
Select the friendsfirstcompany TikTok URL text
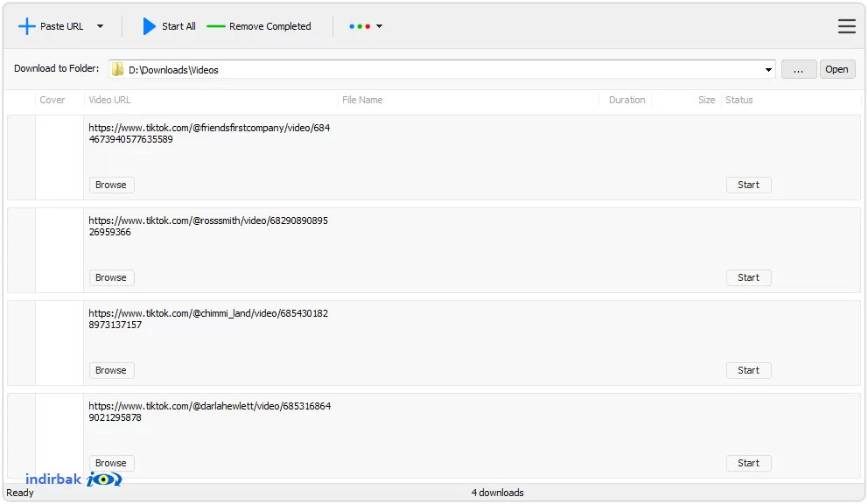[x=209, y=134]
